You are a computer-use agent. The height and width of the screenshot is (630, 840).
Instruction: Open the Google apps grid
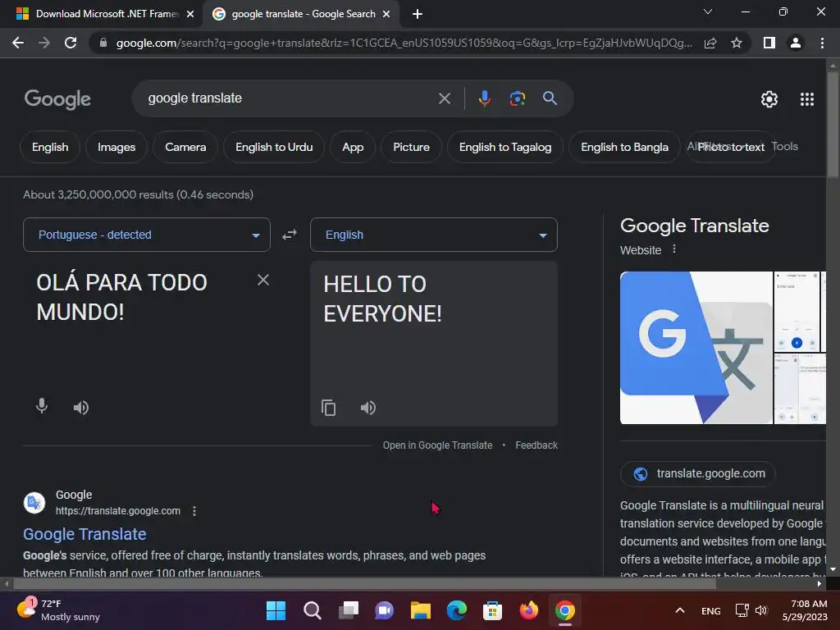[x=807, y=99]
